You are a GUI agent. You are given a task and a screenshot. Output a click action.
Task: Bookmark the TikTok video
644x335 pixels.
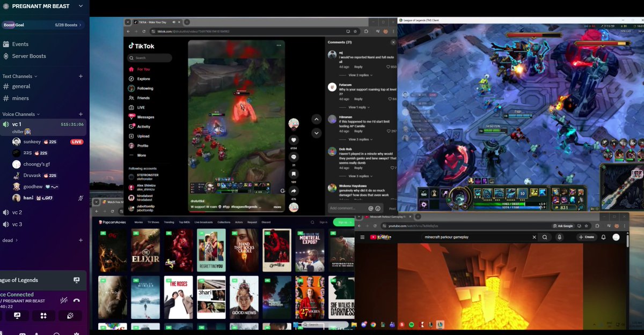click(294, 174)
